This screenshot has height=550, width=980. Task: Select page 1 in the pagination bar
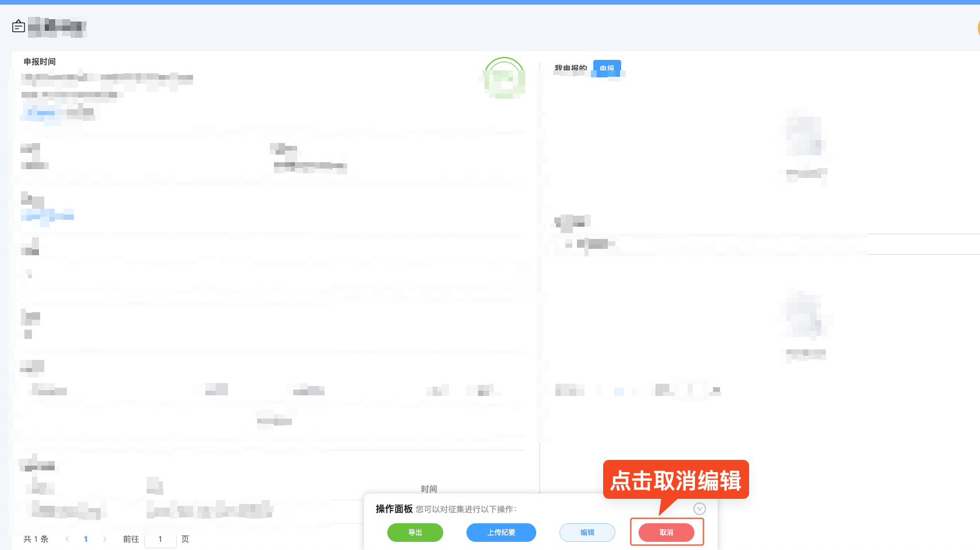pos(85,539)
